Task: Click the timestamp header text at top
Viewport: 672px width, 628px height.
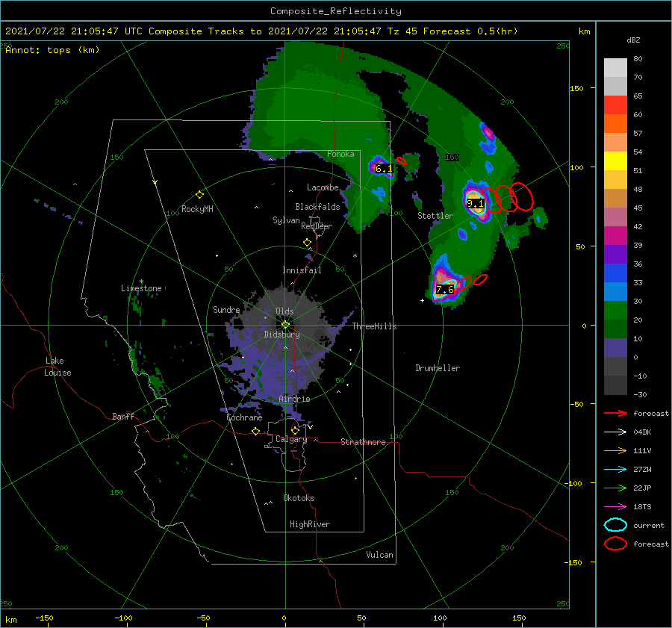Action: [261, 31]
